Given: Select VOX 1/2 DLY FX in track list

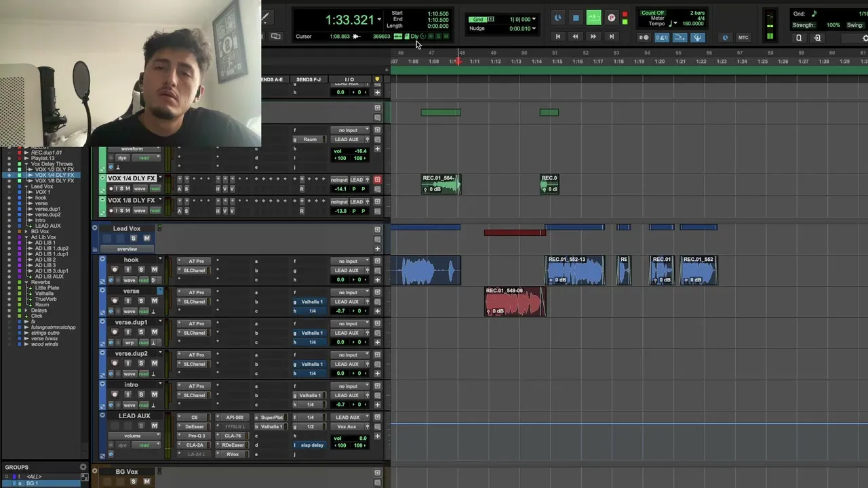Looking at the screenshot, I should tap(54, 169).
